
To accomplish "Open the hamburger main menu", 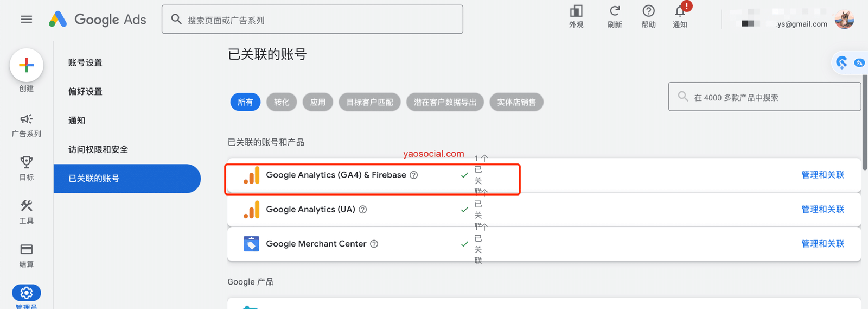I will click(x=26, y=20).
